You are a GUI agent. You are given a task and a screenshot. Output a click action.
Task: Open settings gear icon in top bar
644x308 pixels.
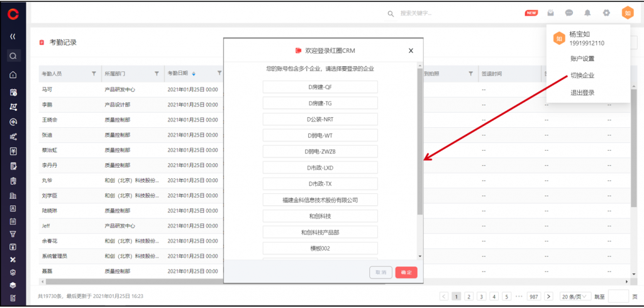coord(606,13)
